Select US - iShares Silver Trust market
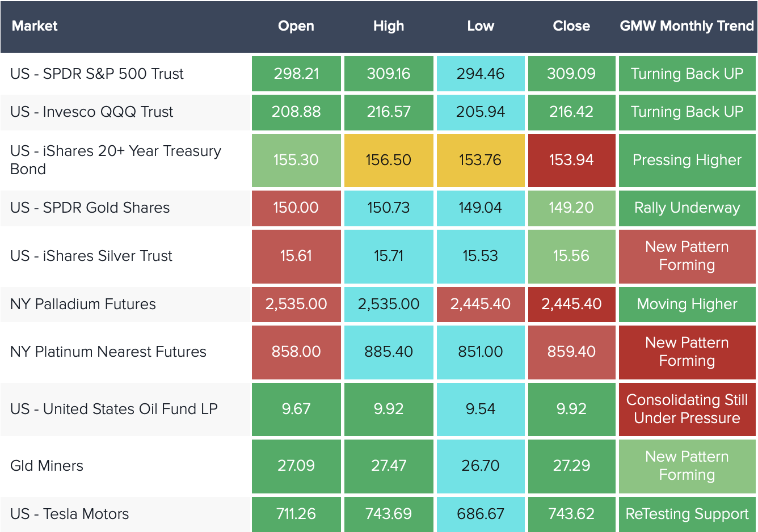The height and width of the screenshot is (532, 758). (x=91, y=256)
